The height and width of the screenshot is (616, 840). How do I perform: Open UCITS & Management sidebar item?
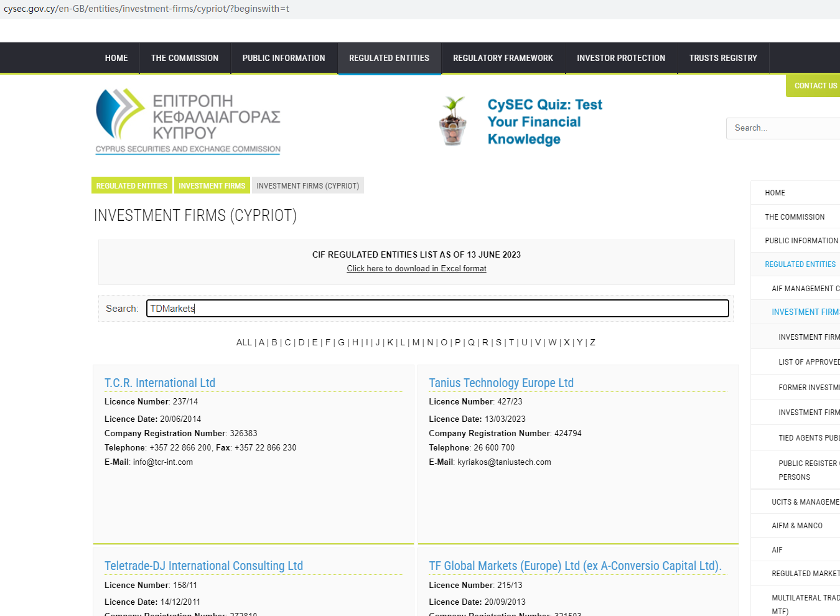coord(805,502)
